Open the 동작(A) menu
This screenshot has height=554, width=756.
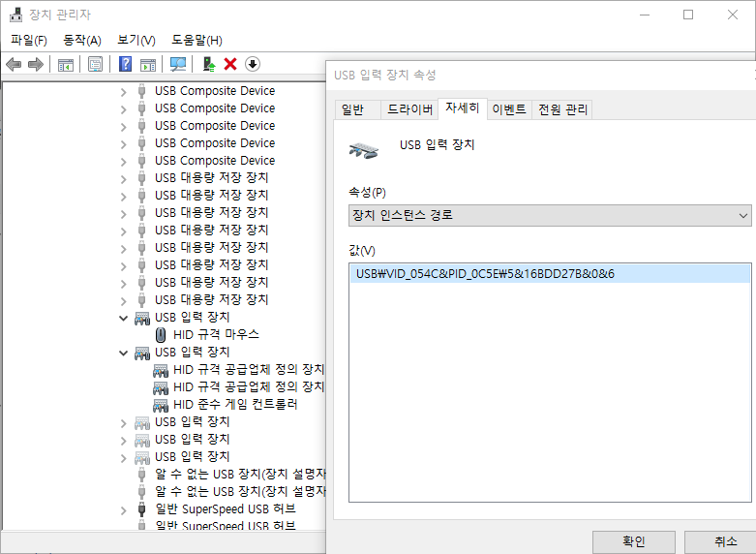pos(82,40)
